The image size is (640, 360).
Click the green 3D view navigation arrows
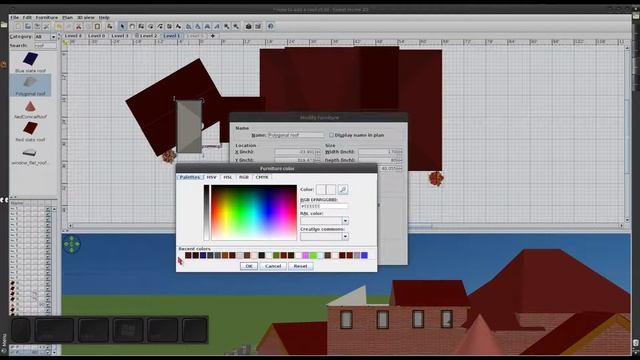coord(72,244)
